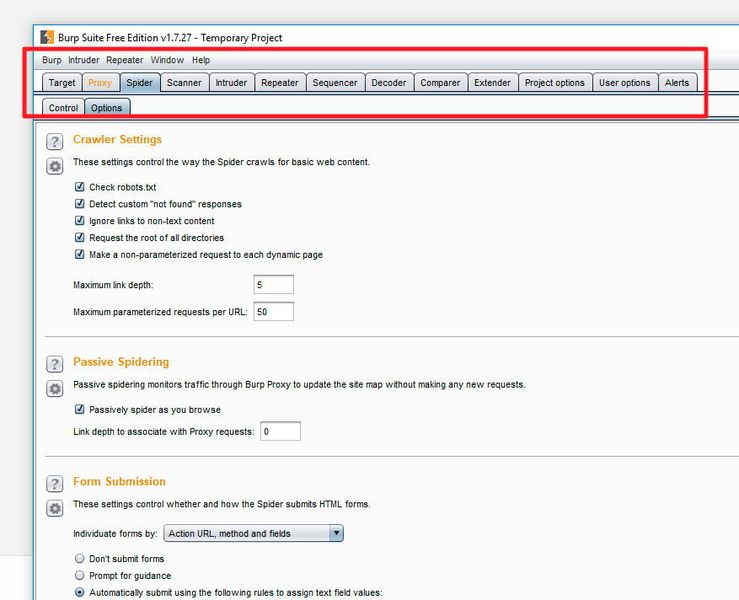Disable Request the root of all directories
739x600 pixels.
pyautogui.click(x=80, y=237)
